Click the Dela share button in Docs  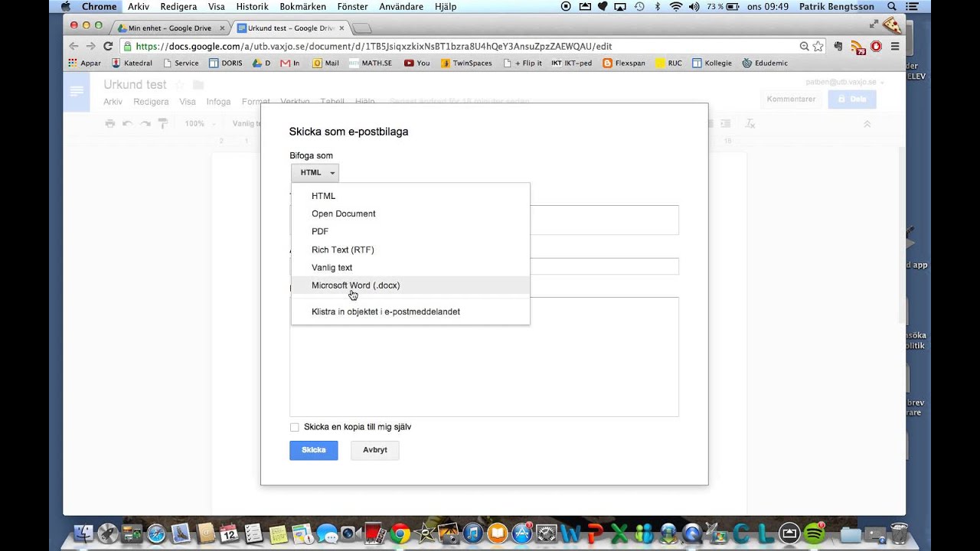click(x=852, y=99)
